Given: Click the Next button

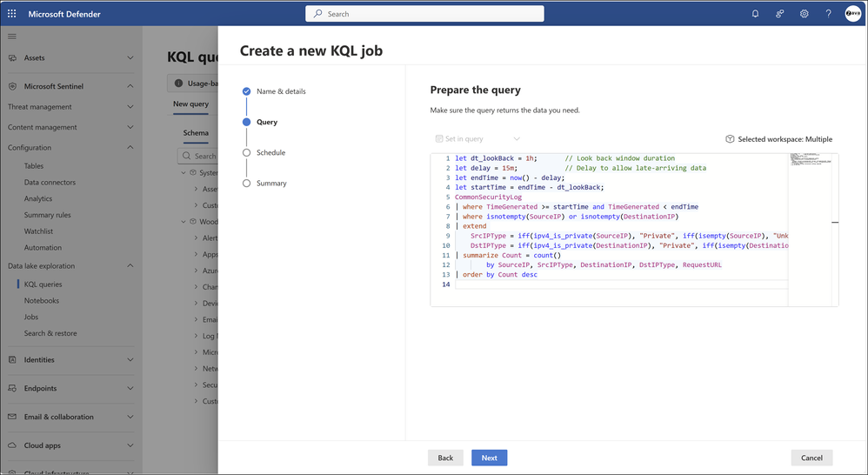Looking at the screenshot, I should coord(490,458).
